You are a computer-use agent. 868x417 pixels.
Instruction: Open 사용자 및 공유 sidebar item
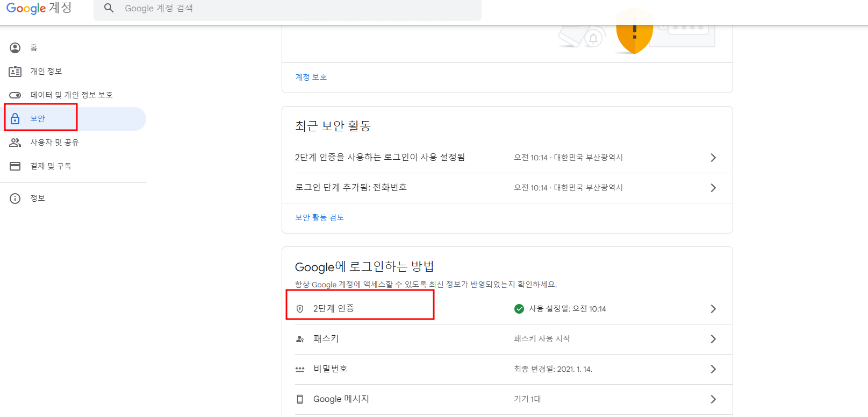[73, 143]
